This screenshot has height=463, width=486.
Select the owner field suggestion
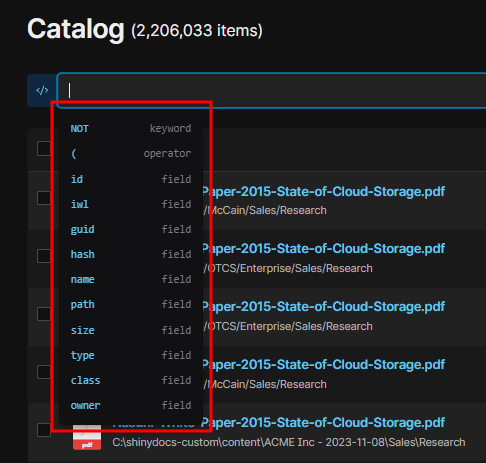[131, 405]
